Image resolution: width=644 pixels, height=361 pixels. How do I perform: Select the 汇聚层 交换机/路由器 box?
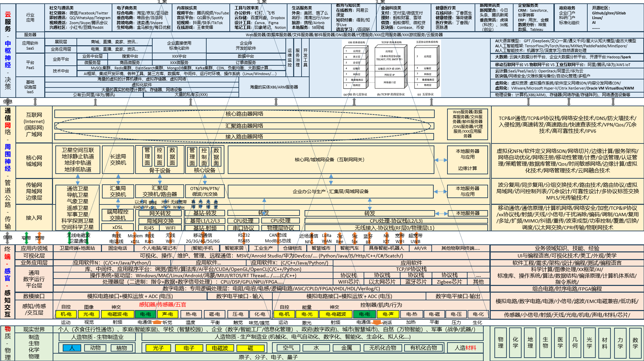160,191
